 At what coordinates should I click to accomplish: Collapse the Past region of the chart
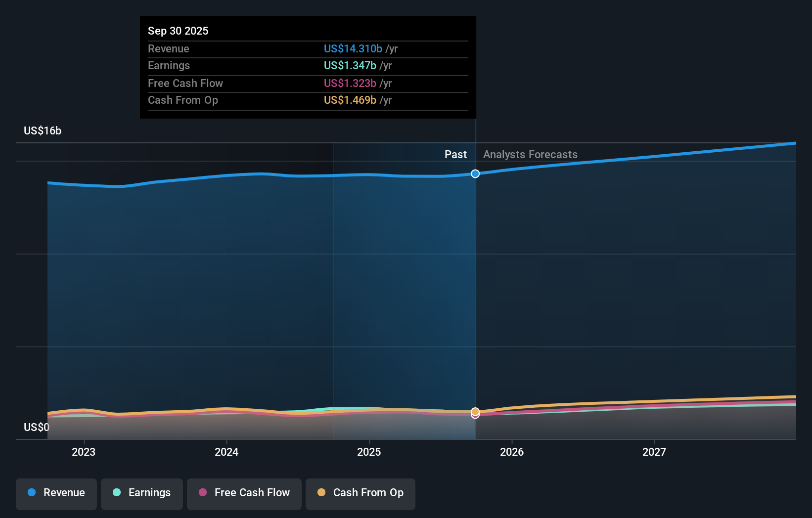455,154
